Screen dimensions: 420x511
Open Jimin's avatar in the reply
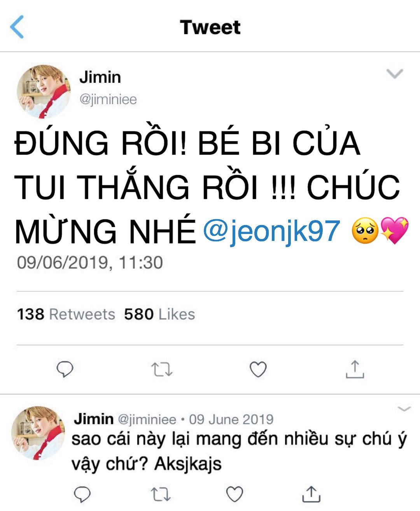pos(38,433)
